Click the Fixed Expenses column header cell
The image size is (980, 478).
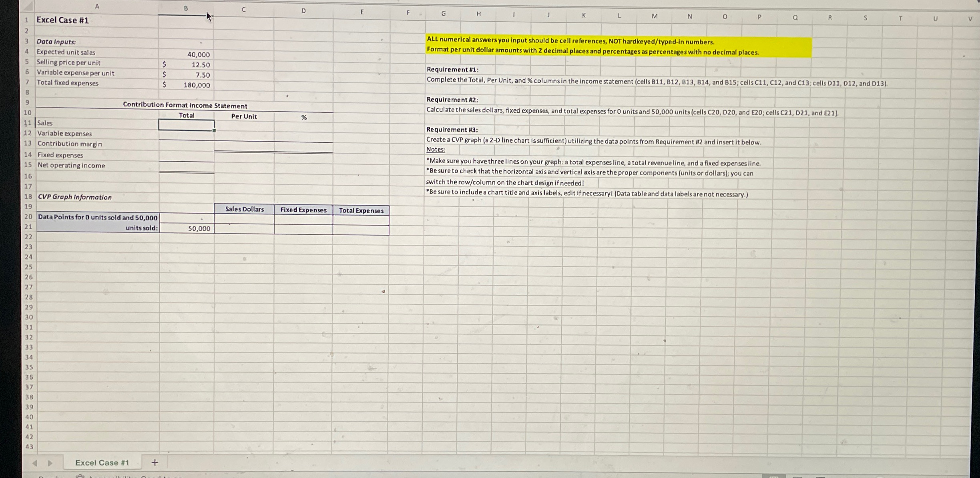click(303, 210)
